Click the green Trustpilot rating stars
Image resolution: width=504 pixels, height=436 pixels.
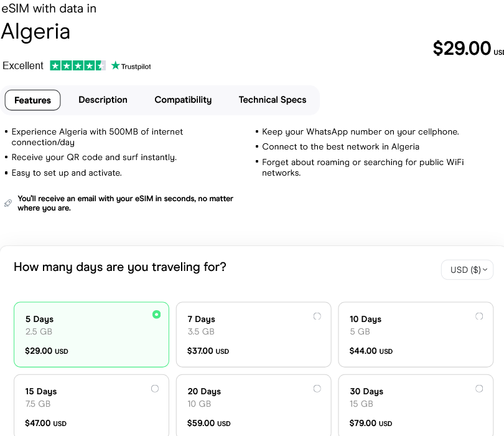(78, 65)
